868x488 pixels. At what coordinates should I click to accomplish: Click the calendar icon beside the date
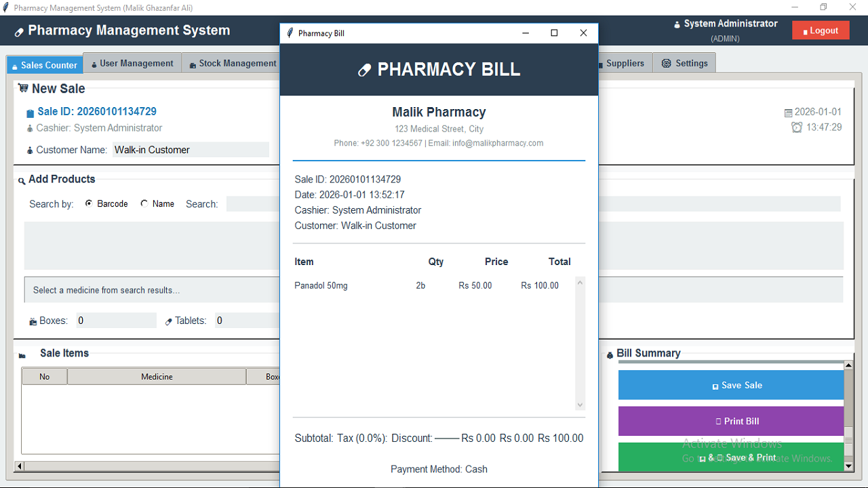(788, 113)
